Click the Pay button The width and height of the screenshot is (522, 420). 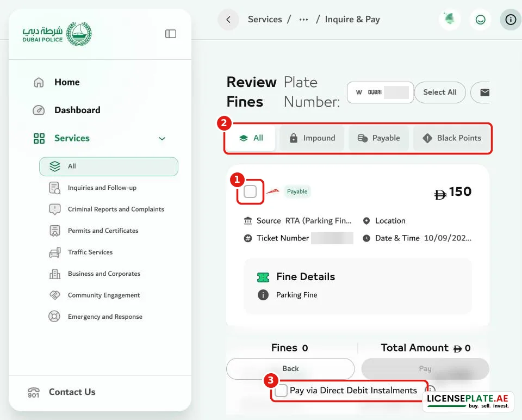click(425, 369)
